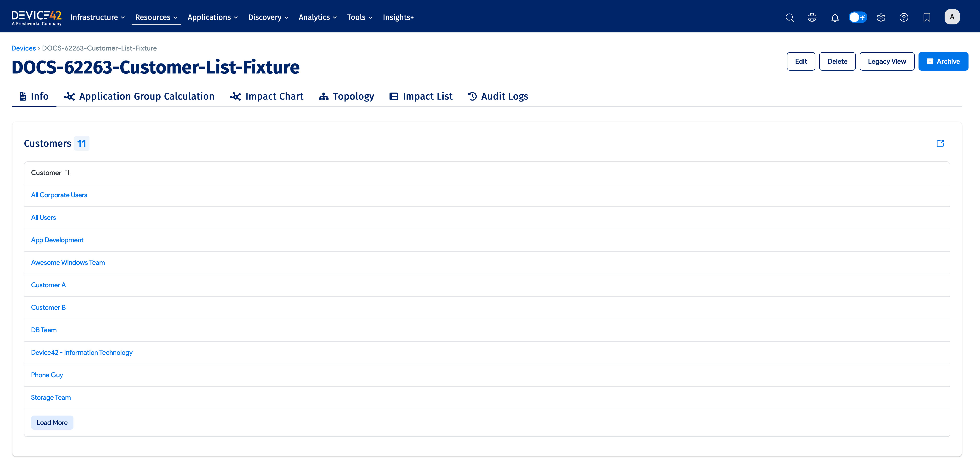Viewport: 980px width, 473px height.
Task: Sort by the Customer column arrows
Action: [x=67, y=173]
